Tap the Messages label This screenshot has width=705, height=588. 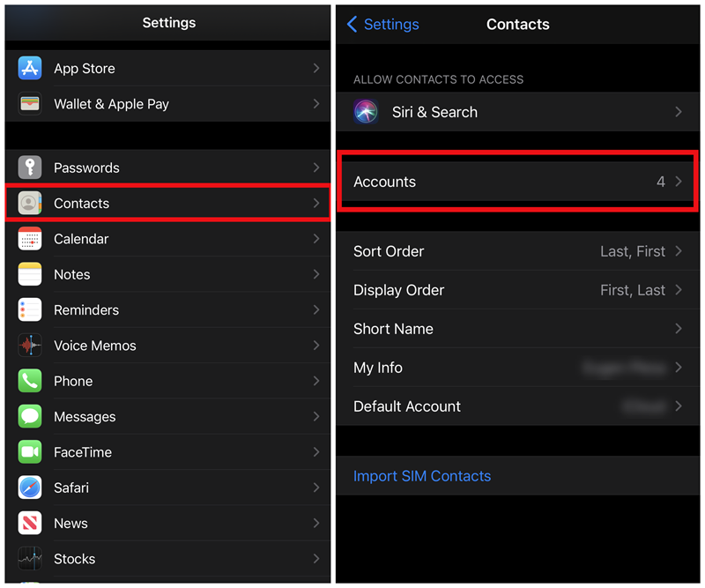coord(85,417)
